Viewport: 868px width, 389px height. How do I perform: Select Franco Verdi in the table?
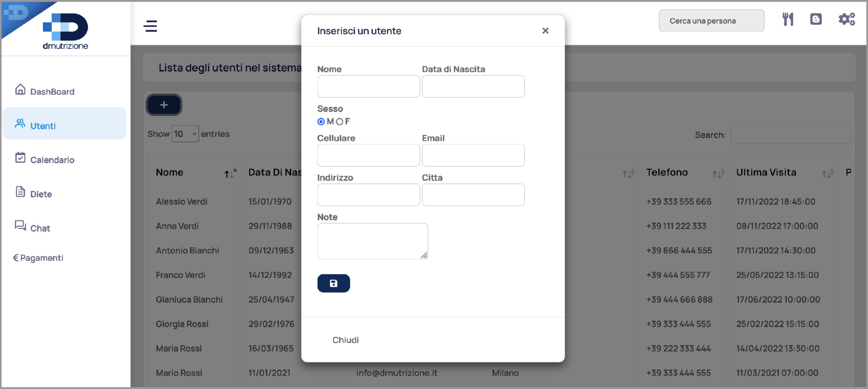tap(181, 275)
